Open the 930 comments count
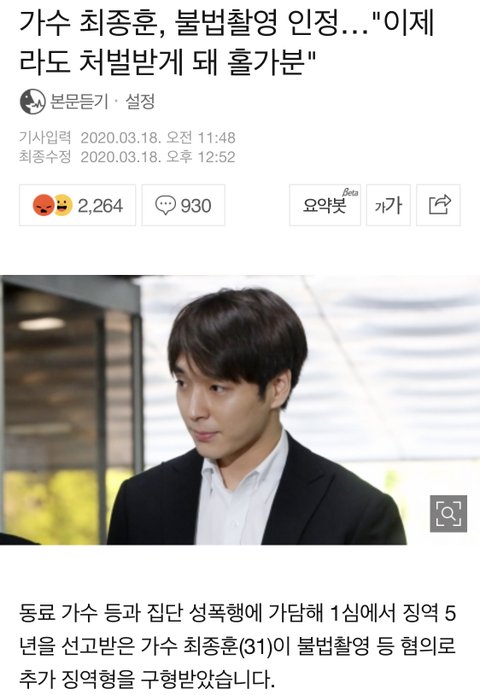 click(x=183, y=205)
